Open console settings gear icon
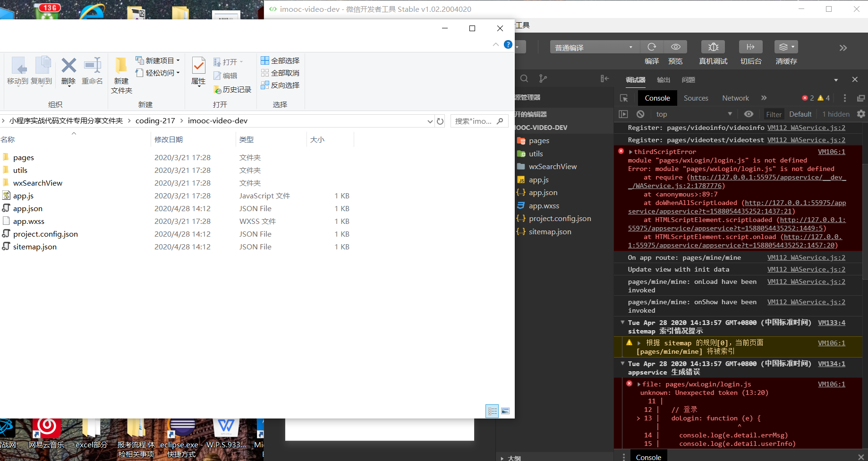 click(861, 114)
